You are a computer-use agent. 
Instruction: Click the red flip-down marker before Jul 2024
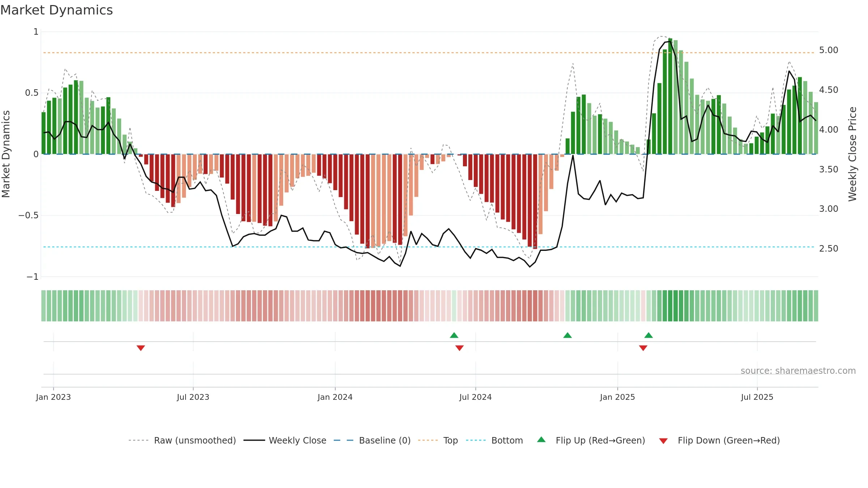point(459,348)
